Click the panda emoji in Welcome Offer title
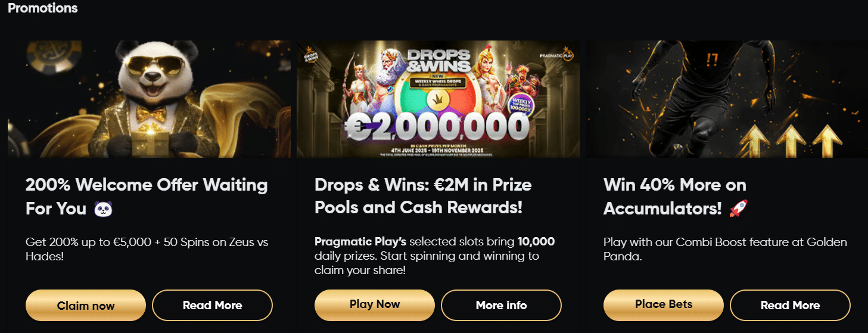The image size is (868, 333). click(x=104, y=208)
